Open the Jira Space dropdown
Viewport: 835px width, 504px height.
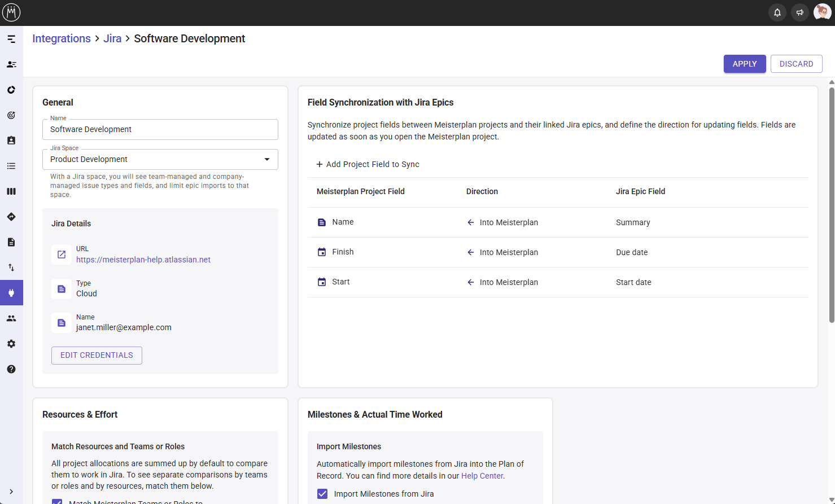pos(160,159)
